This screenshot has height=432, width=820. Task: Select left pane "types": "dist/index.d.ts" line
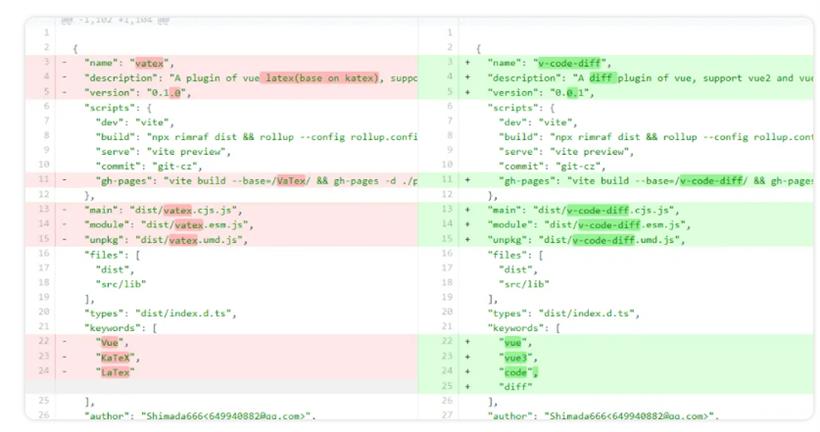pyautogui.click(x=221, y=313)
